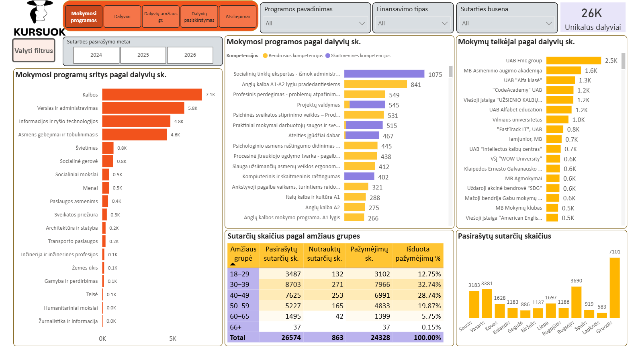This screenshot has width=644, height=346.
Task: Click the Mokymosi programos button
Action: 84,17
